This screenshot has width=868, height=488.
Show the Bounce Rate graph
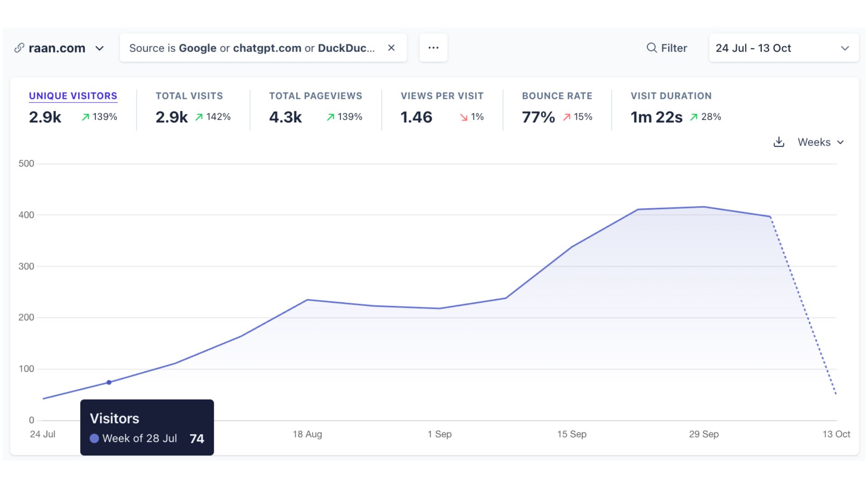pyautogui.click(x=557, y=96)
